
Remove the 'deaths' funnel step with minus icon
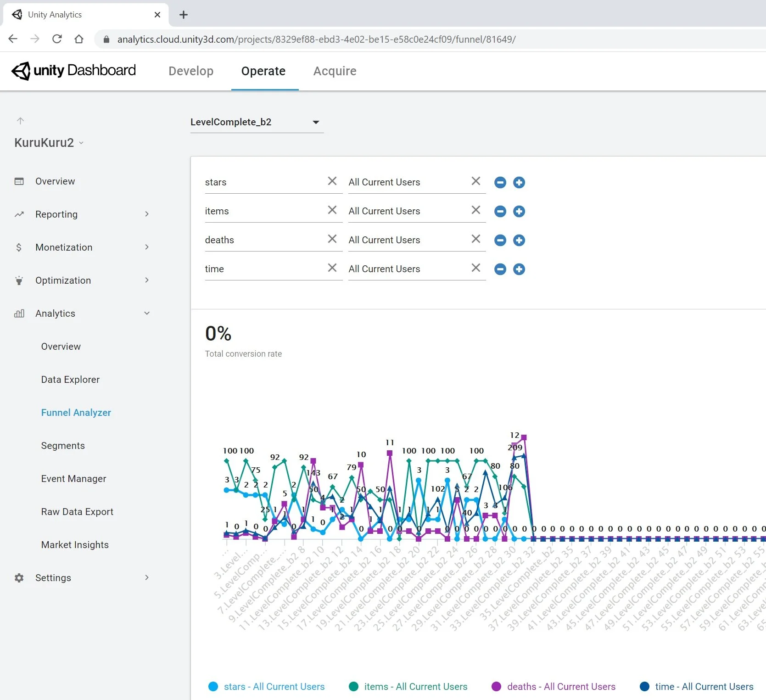500,240
